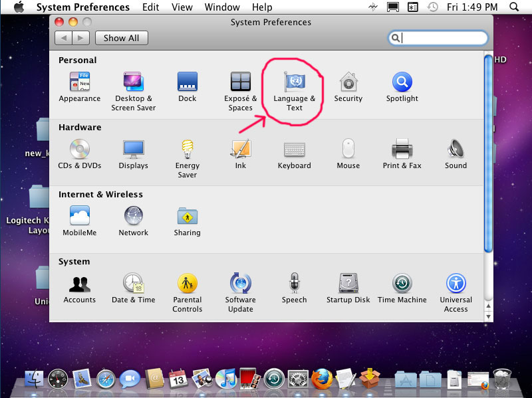Open the Language & Text pane

295,92
